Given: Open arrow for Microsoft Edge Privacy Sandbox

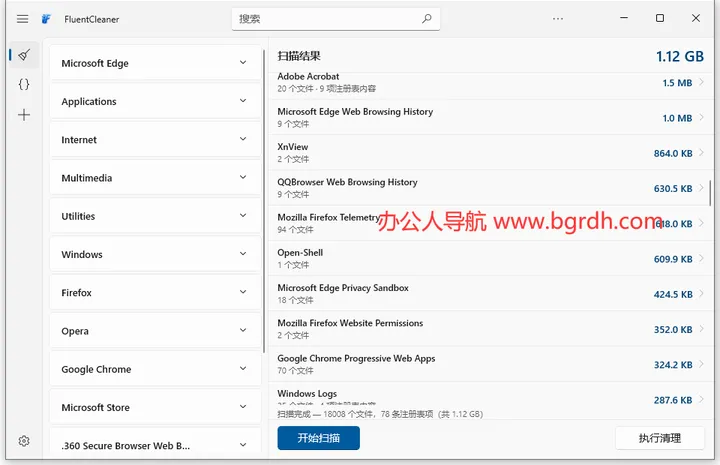Looking at the screenshot, I should tap(701, 294).
